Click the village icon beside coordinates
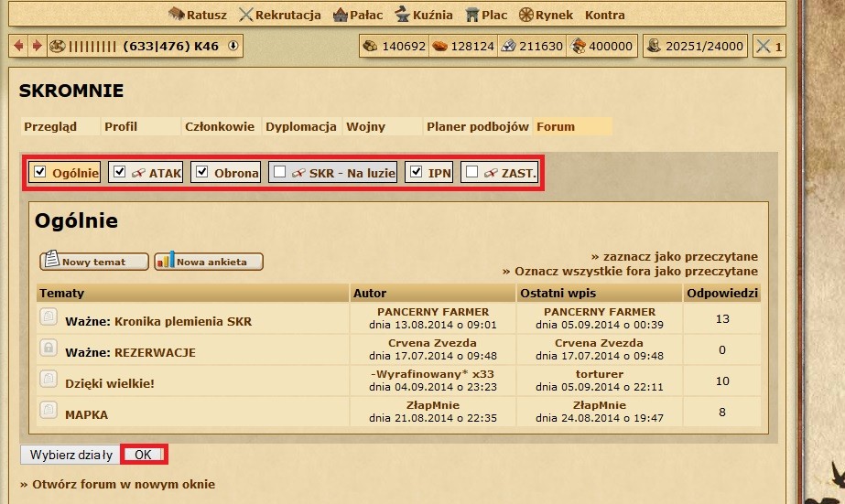 [57, 47]
